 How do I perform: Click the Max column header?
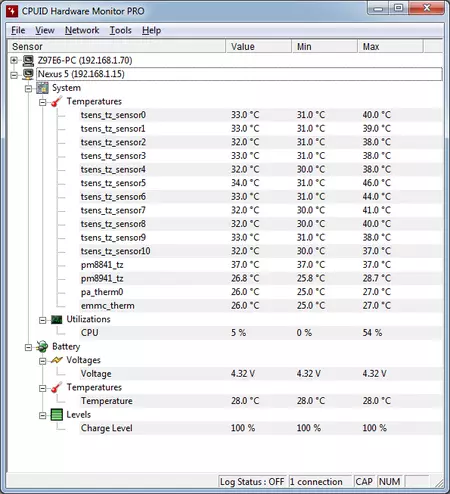390,46
